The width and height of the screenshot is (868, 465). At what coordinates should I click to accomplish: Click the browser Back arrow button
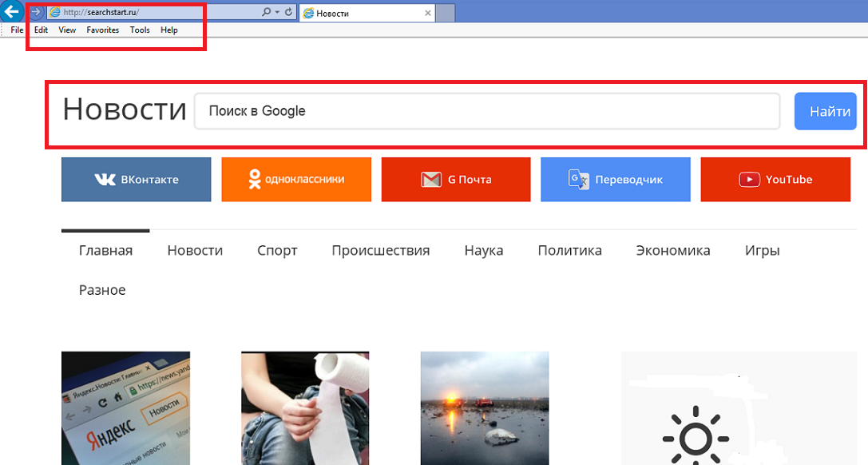click(11, 12)
